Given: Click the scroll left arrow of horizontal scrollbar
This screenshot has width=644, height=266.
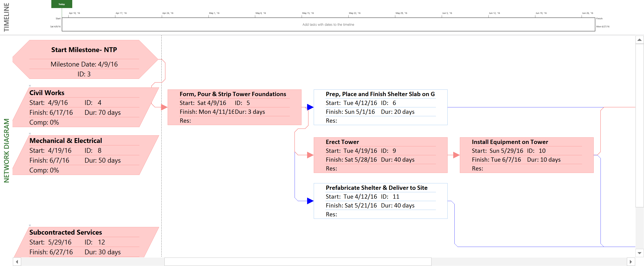Looking at the screenshot, I should 17,262.
